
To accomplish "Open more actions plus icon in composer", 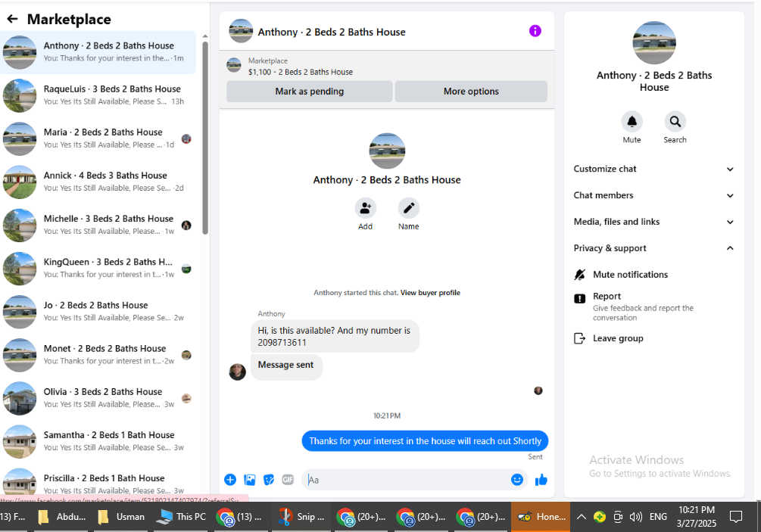I will [x=230, y=480].
